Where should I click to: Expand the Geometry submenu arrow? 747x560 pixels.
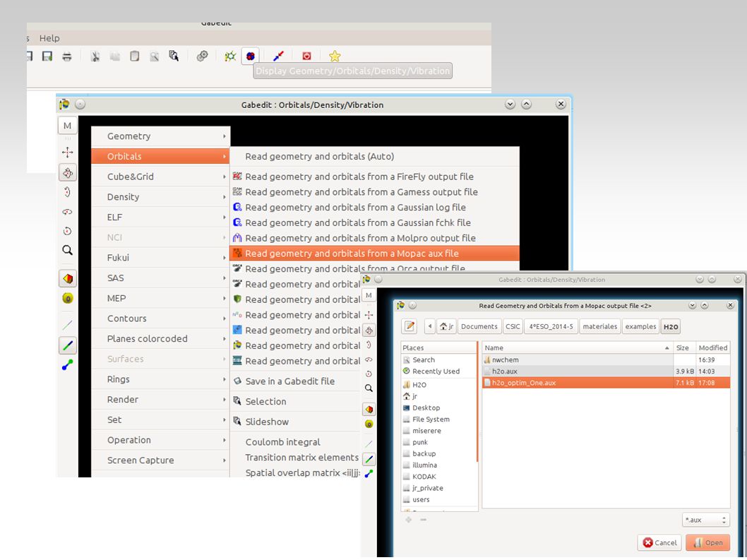[224, 136]
